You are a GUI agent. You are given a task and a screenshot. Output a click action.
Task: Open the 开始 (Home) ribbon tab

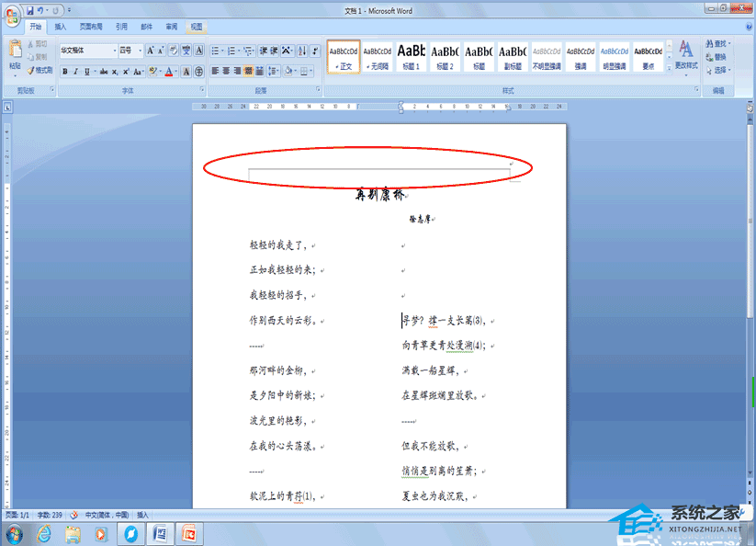(x=36, y=27)
